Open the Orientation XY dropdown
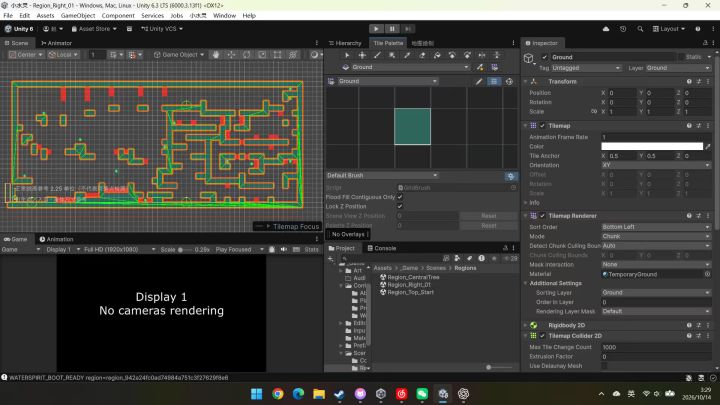720x405 pixels. (x=656, y=165)
